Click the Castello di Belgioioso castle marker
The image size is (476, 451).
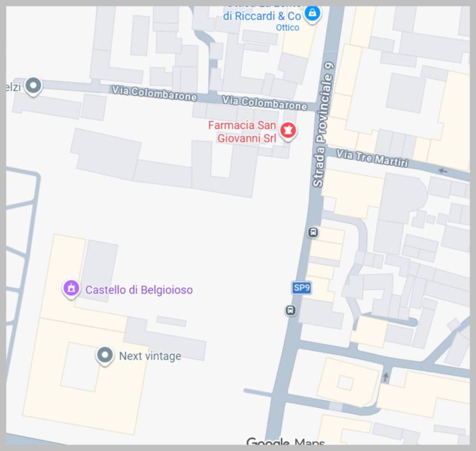coord(72,289)
